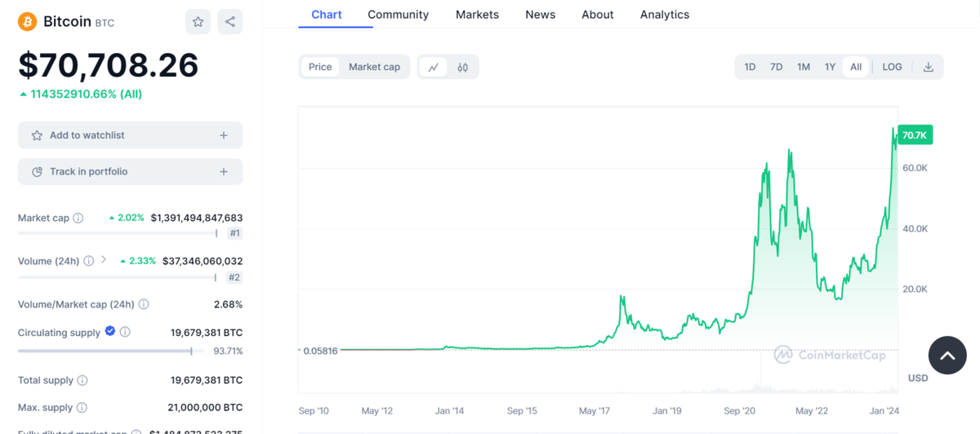Click the 0.05816 starting price label
Screen dimensions: 980x434
(320, 350)
